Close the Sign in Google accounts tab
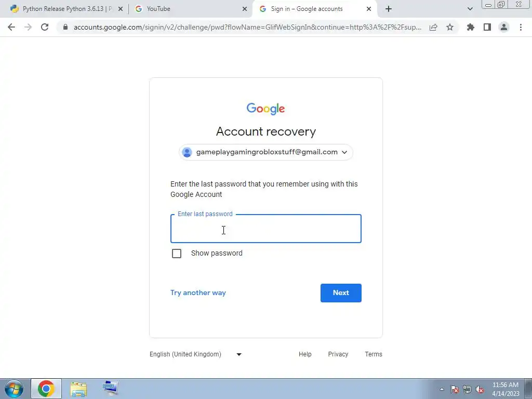532x399 pixels. (x=369, y=9)
